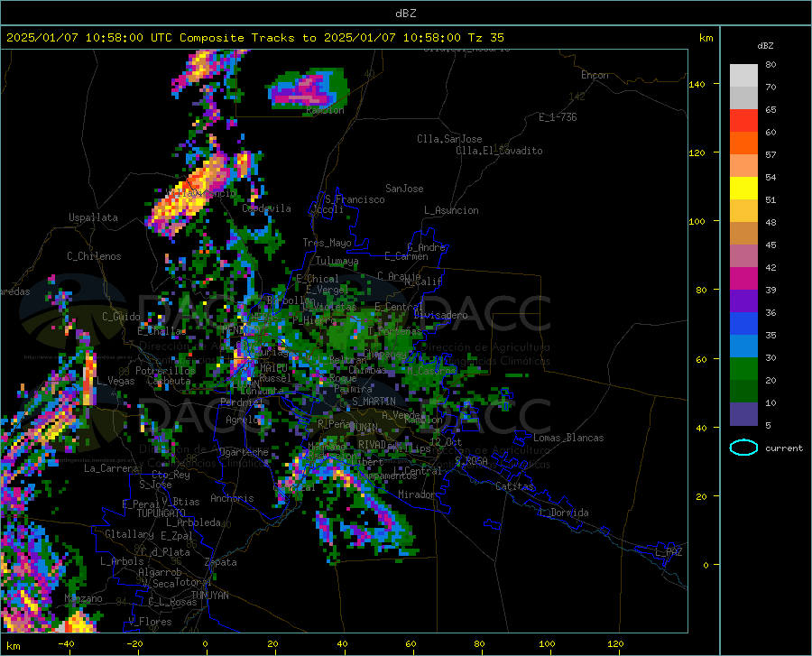Select the Tres_Mayo map label
The width and height of the screenshot is (812, 656).
point(327,243)
